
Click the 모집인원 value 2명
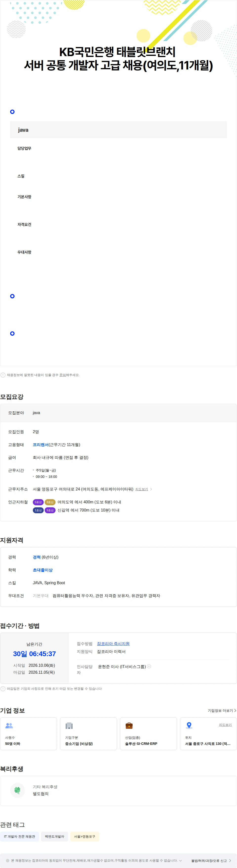coord(36,432)
